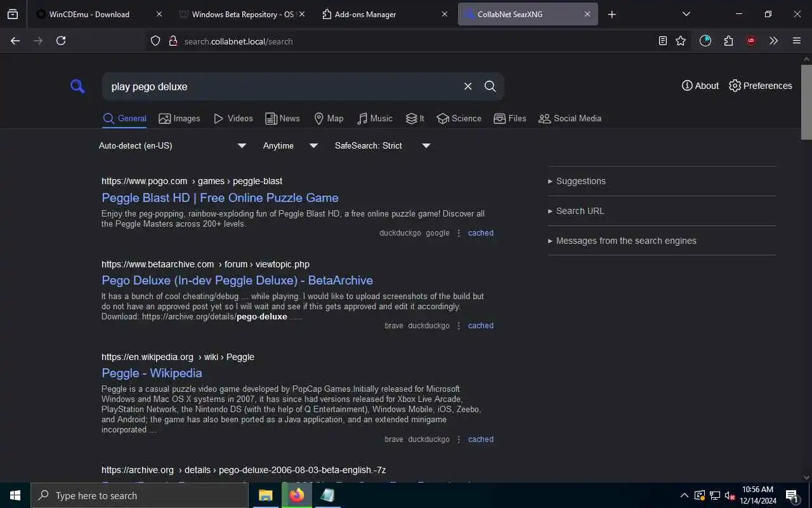The image size is (812, 508).
Task: Go back to previous page
Action: point(15,41)
